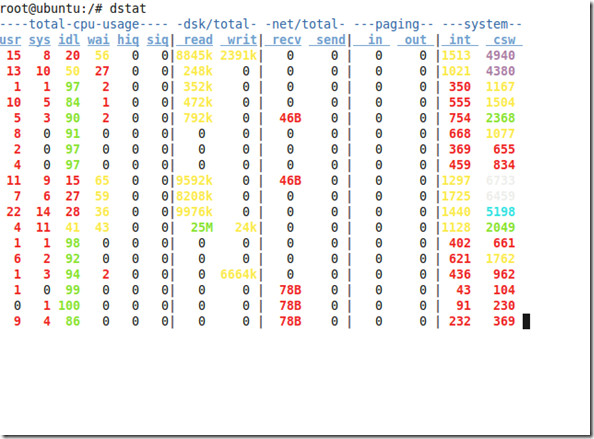Select the read value '248k'
This screenshot has width=594, height=439.
point(198,71)
